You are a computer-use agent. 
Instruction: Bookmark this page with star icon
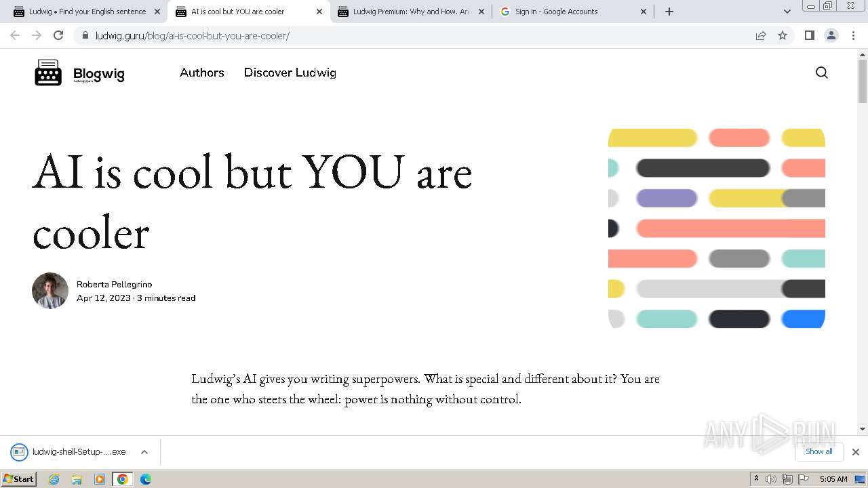[783, 35]
